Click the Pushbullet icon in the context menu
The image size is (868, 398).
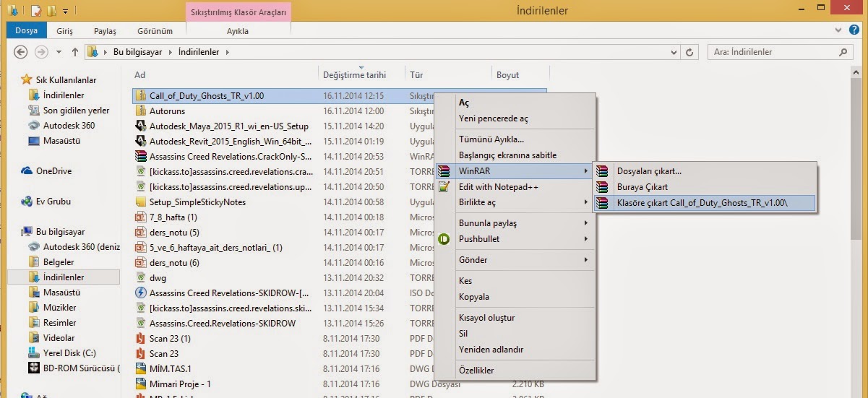tap(444, 239)
